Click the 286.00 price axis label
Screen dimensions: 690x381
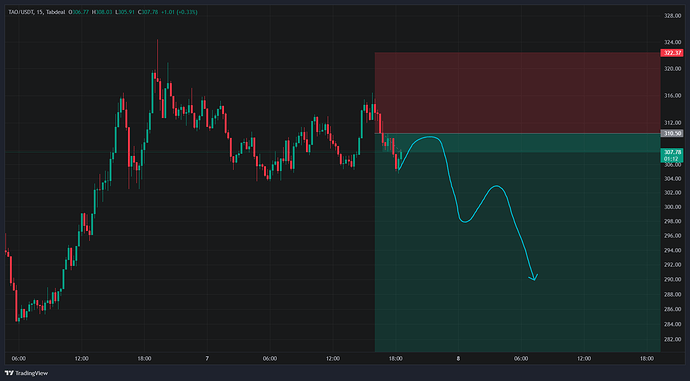672,309
